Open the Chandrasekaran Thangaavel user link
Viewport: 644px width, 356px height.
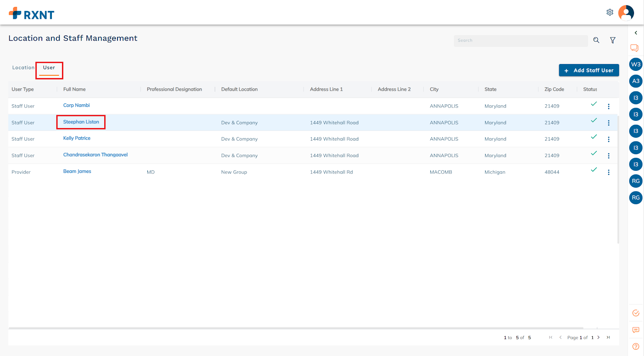(95, 155)
